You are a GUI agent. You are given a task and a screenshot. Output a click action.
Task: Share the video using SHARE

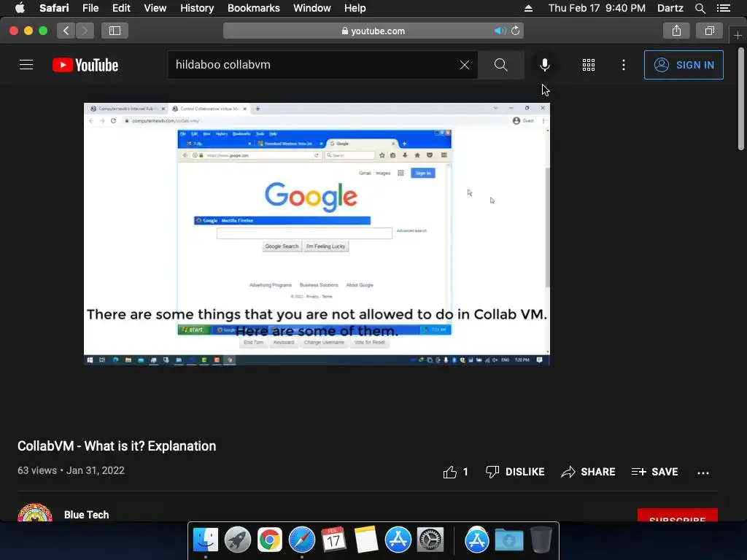click(589, 472)
